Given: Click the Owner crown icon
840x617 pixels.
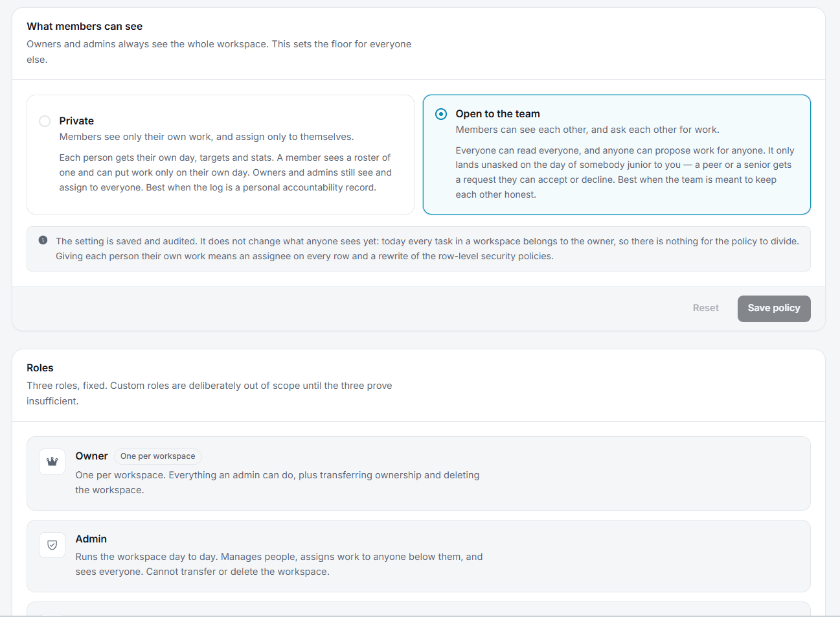Looking at the screenshot, I should click(x=52, y=461).
